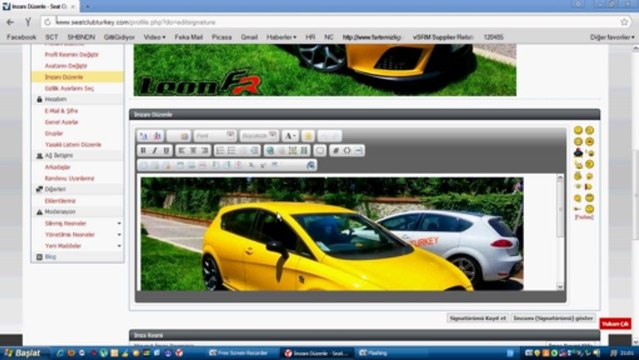
Task: Insert the smiley wearing a red hat
Action: [578, 153]
